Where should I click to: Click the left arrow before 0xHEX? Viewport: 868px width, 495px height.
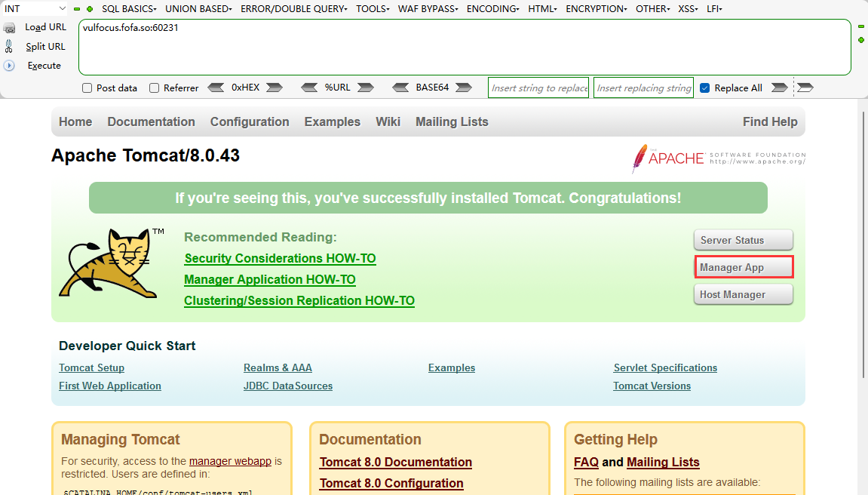tap(216, 88)
